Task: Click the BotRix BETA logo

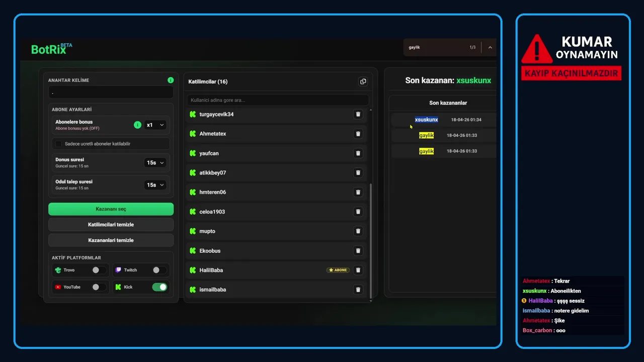Action: [x=51, y=49]
